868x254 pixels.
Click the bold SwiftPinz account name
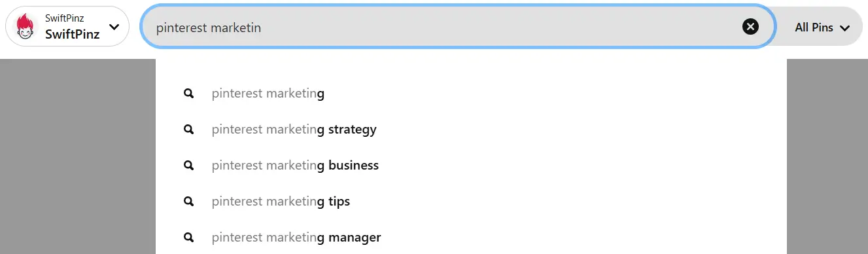73,34
